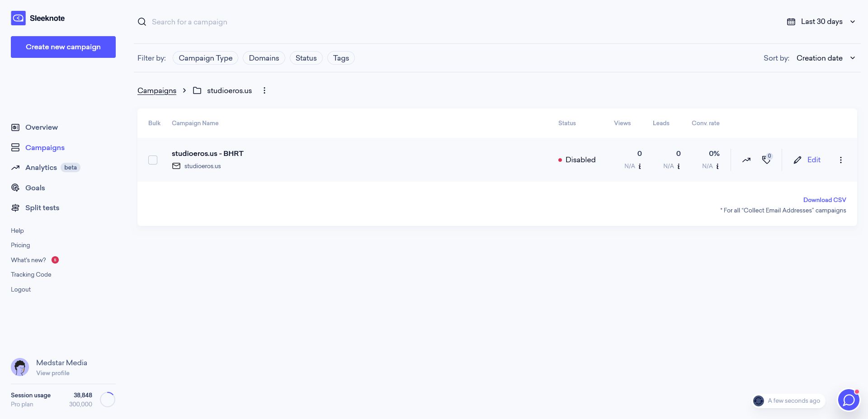Open the Last 30 days date dropdown
The height and width of the screenshot is (419, 868).
[821, 22]
